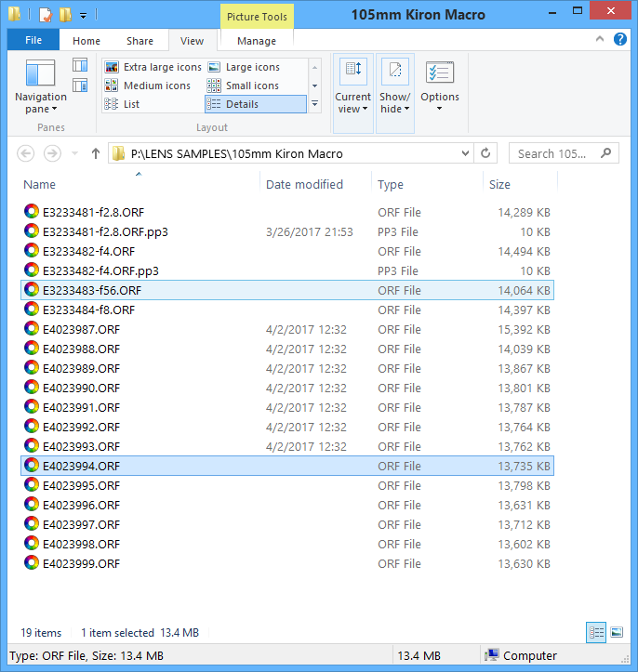Viewport: 638px width, 672px height.
Task: Click icon of E4023989.ORF
Action: point(32,367)
